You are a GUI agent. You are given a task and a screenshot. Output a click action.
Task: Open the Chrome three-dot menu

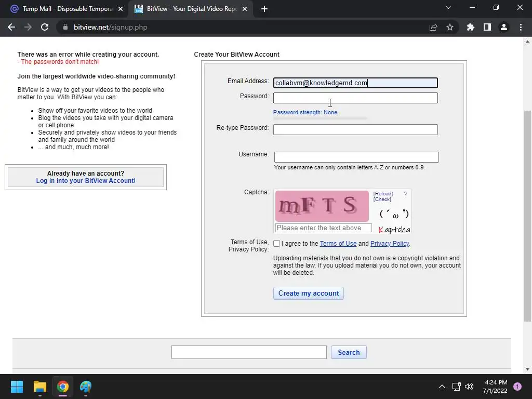[x=521, y=27]
